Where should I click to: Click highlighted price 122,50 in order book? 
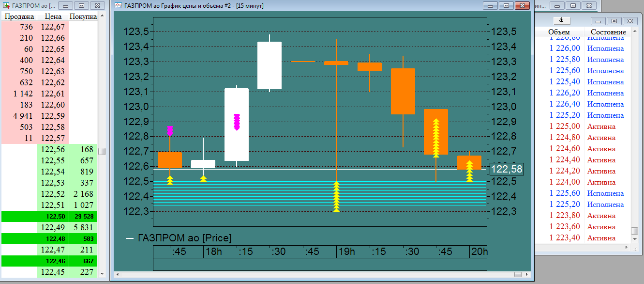coord(54,216)
